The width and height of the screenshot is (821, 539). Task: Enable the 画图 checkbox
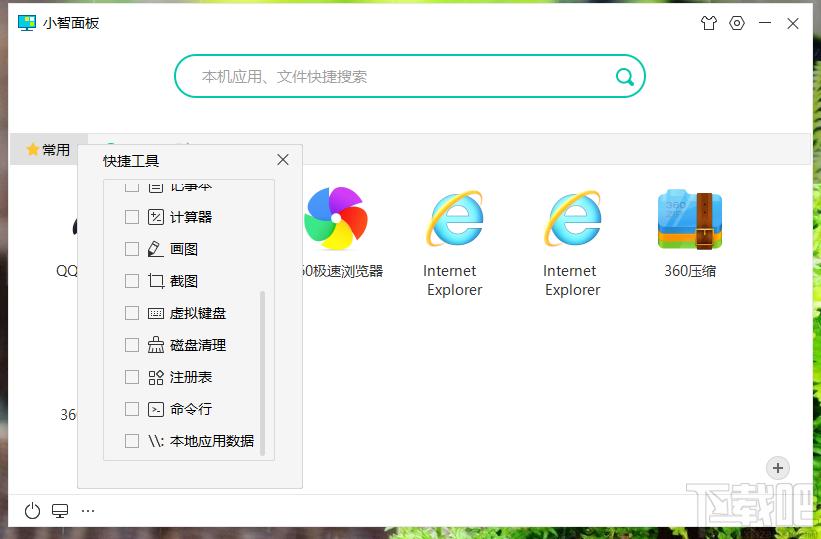pyautogui.click(x=132, y=249)
